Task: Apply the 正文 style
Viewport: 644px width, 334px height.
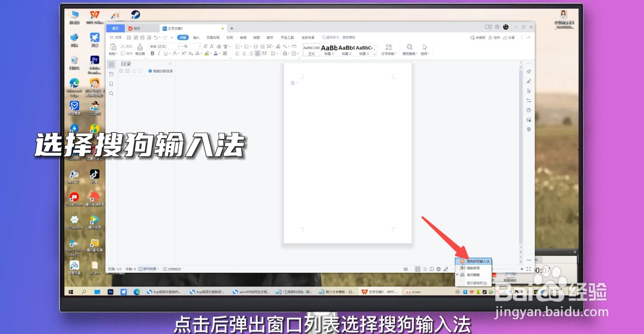Action: pyautogui.click(x=311, y=50)
